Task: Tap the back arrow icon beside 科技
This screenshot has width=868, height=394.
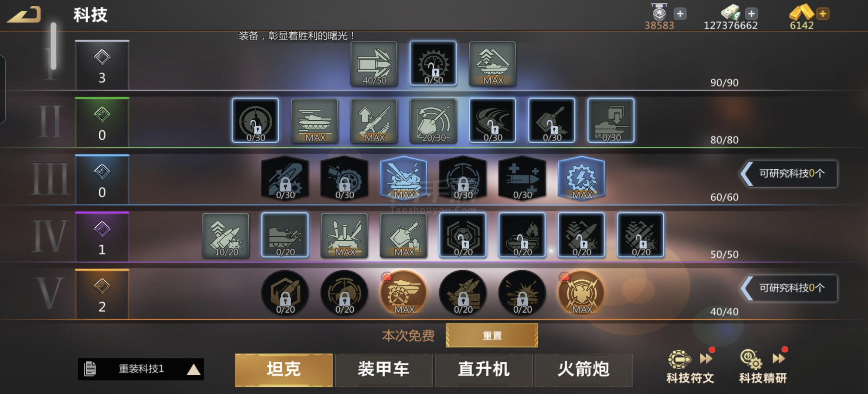Action: [24, 14]
